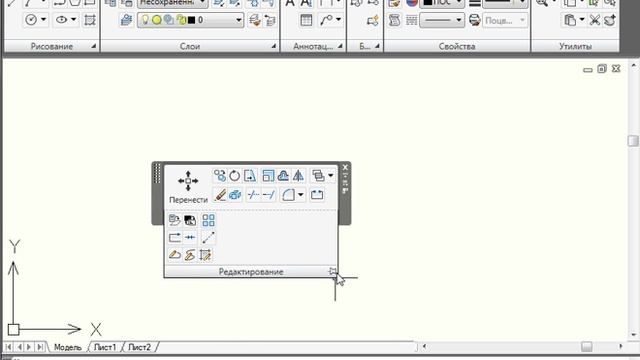
Task: Select the Edit Polyline tool
Action: click(x=175, y=255)
